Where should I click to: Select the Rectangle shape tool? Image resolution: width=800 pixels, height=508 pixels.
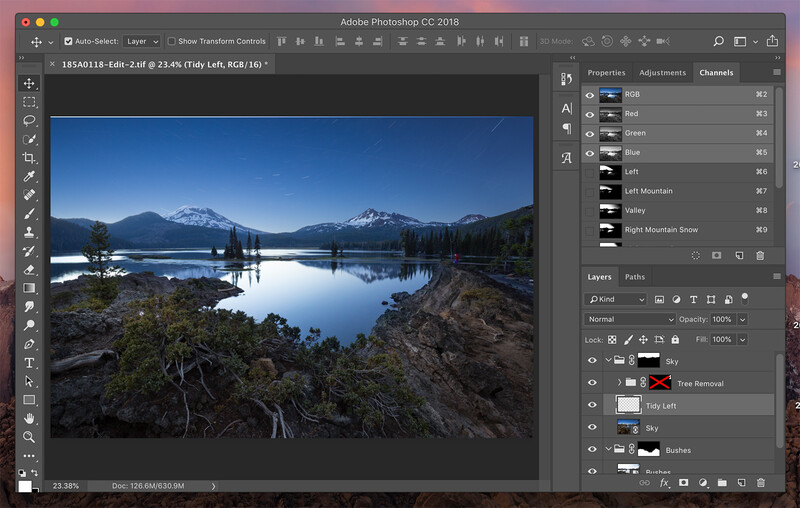pos(29,400)
